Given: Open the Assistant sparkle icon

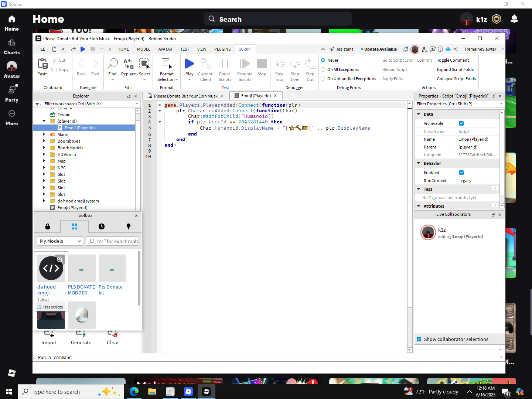Looking at the screenshot, I should (x=332, y=49).
